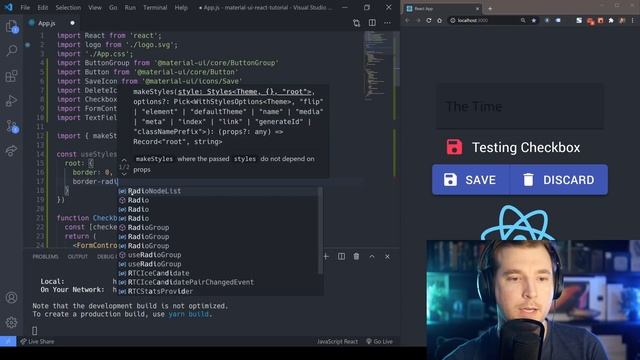The image size is (640, 360).
Task: Split the editor to the right
Action: pos(372,23)
